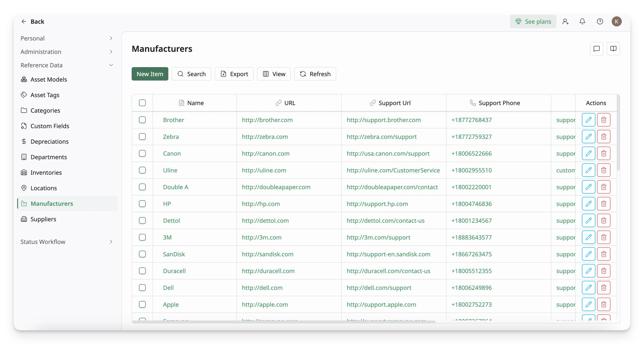The height and width of the screenshot is (344, 644).
Task: Click the Support Phone column header
Action: coord(499,103)
